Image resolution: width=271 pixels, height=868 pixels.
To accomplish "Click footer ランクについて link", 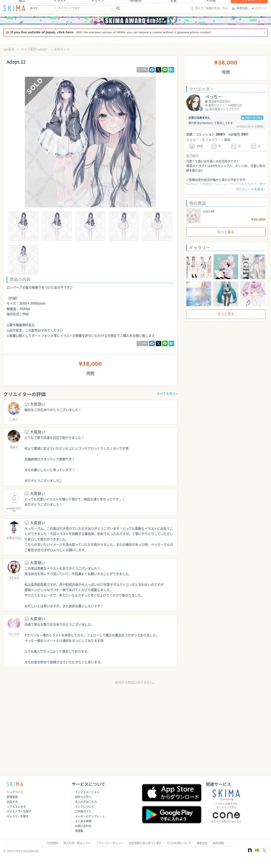I will tap(84, 806).
